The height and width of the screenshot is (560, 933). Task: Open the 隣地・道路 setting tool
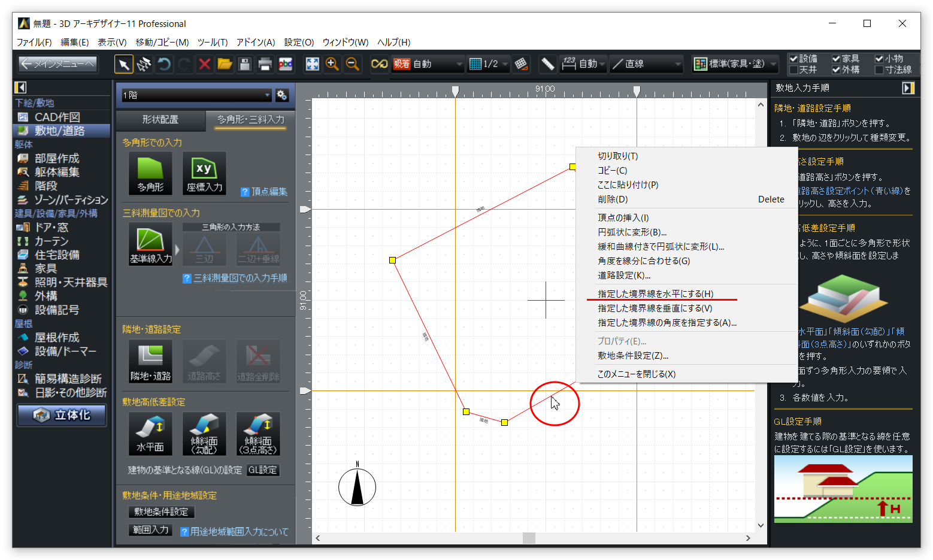pyautogui.click(x=150, y=361)
